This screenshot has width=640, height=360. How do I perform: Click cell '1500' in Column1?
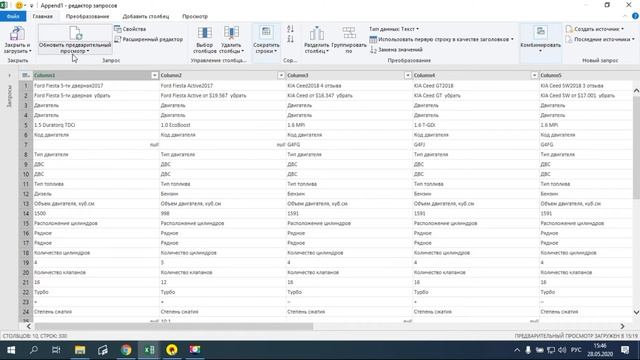point(96,213)
